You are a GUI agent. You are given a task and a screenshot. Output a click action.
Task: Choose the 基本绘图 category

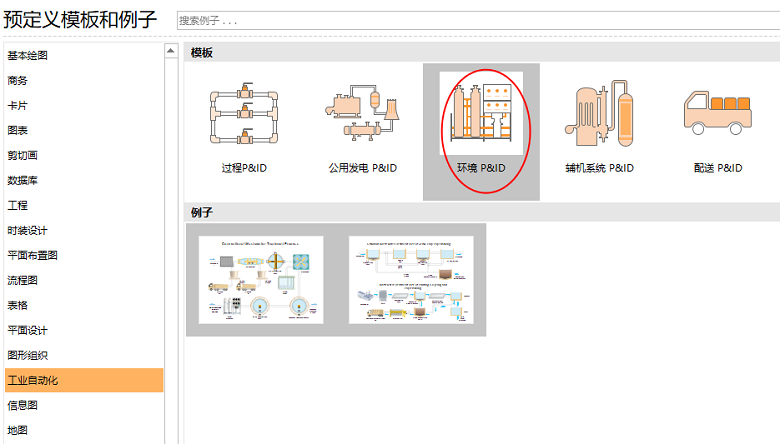[28, 55]
